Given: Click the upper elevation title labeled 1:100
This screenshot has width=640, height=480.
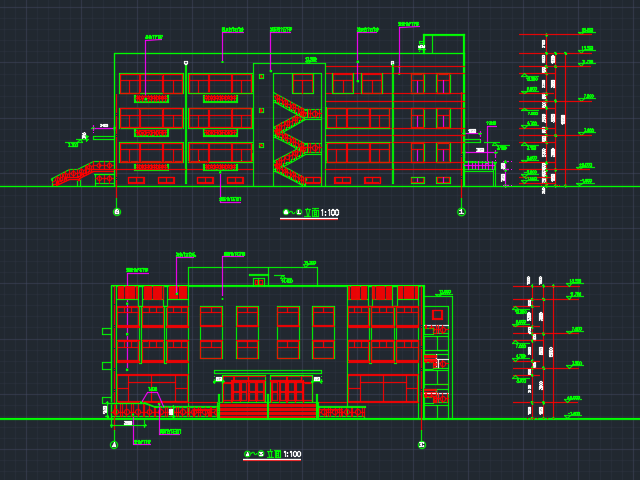Looking at the screenshot, I should pos(311,213).
